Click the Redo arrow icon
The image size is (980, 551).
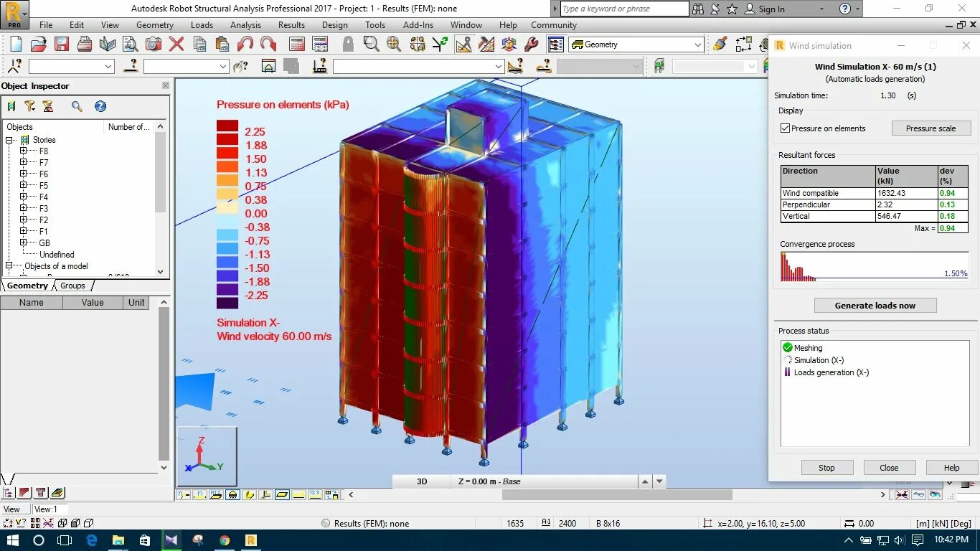(x=268, y=44)
